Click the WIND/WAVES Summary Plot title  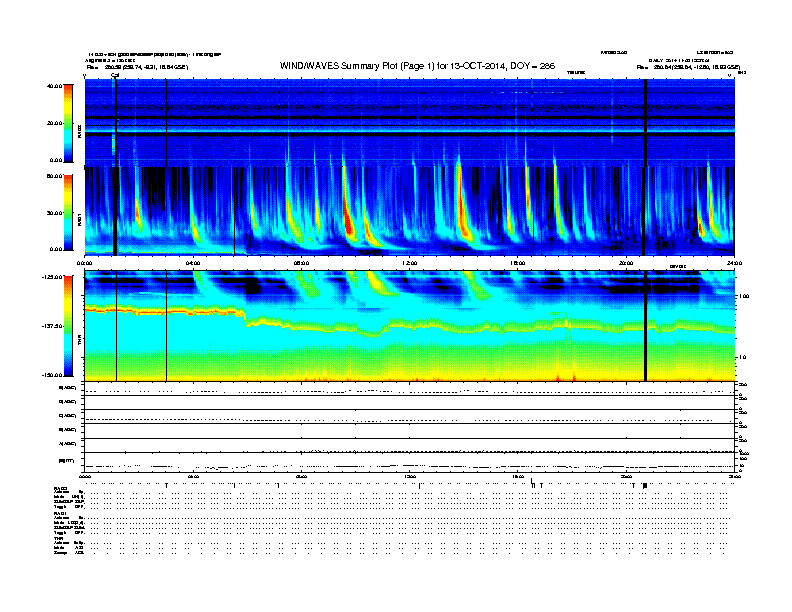[x=417, y=66]
